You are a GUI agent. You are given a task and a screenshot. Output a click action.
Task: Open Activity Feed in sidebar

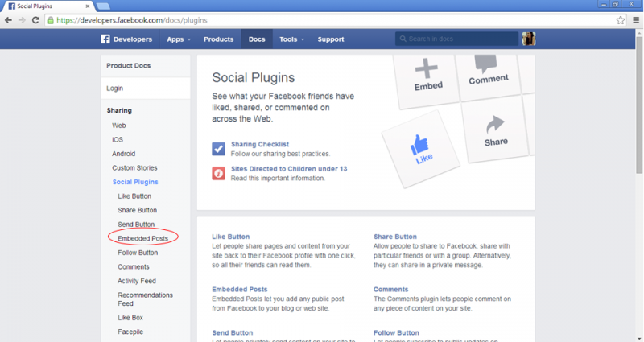pos(137,281)
